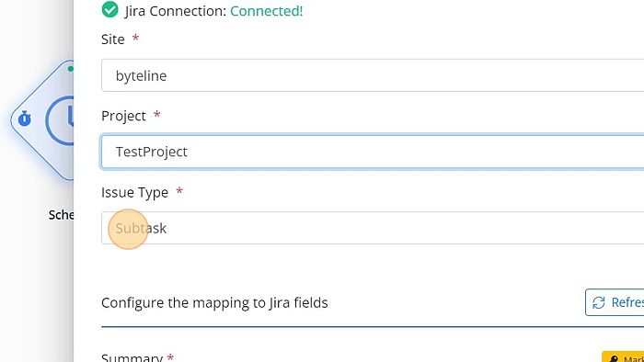This screenshot has height=362, width=644.
Task: Select the stopwatch icon on the scheduler node
Action: point(25,119)
